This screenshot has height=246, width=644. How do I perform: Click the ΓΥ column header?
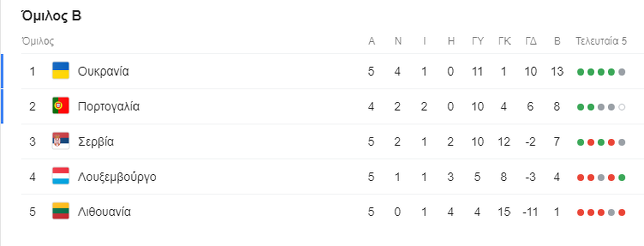tap(478, 41)
